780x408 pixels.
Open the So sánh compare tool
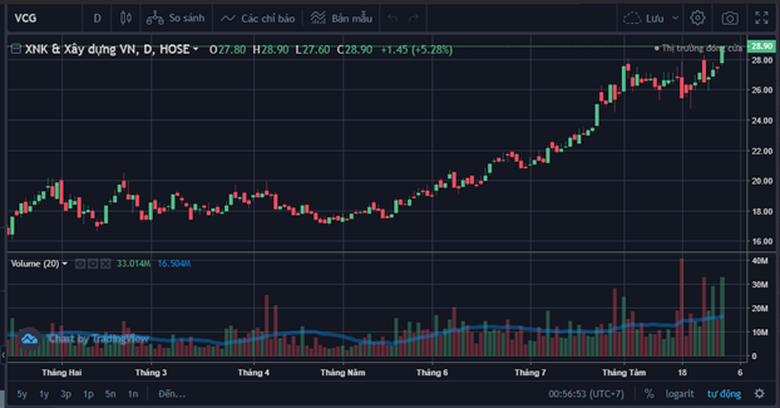click(176, 18)
